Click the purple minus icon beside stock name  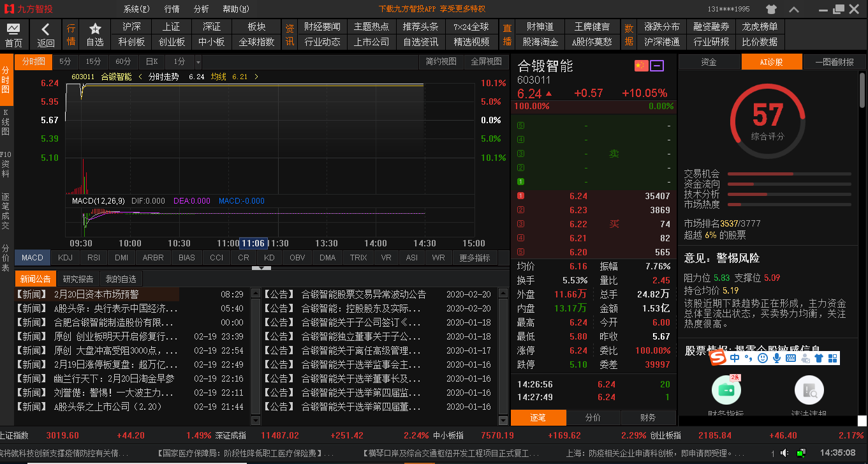[x=657, y=66]
